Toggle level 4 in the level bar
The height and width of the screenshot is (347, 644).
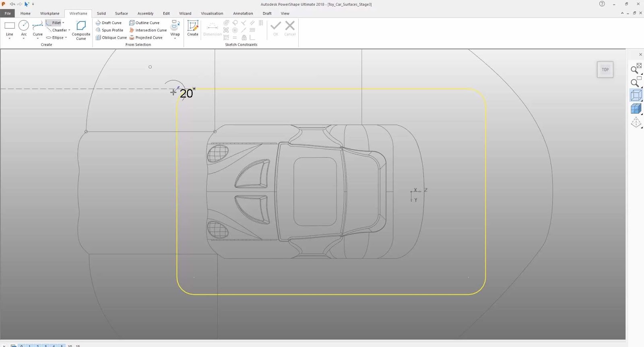[54, 345]
